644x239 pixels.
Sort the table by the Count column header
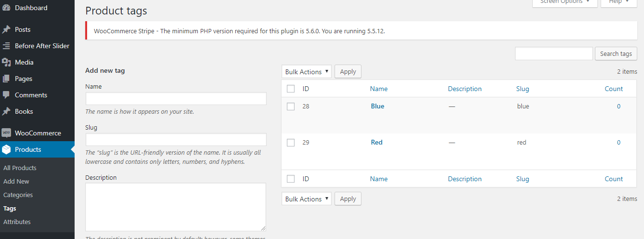tap(614, 89)
